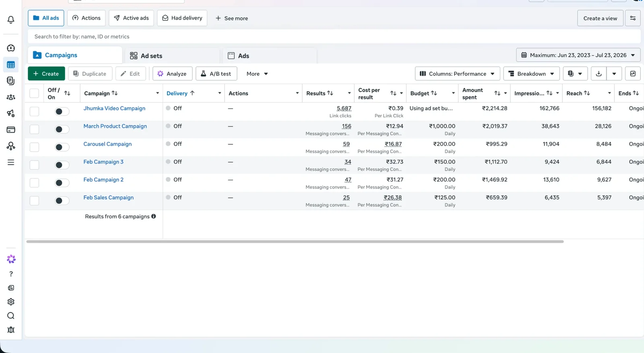Switch to the Ad sets tab

click(x=146, y=55)
